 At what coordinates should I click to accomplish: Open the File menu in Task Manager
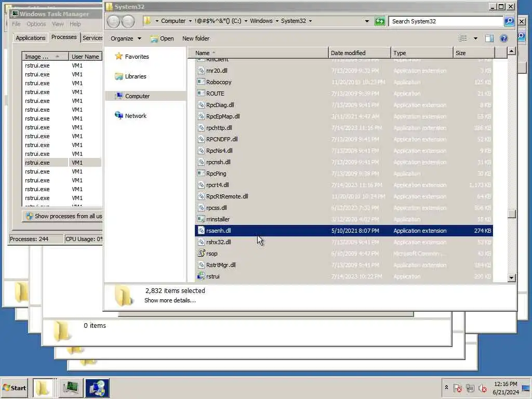[x=16, y=24]
